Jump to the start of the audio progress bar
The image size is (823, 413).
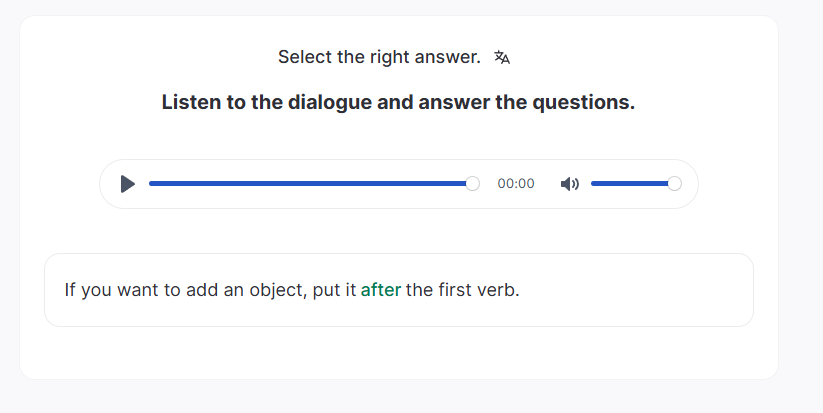pyautogui.click(x=151, y=184)
